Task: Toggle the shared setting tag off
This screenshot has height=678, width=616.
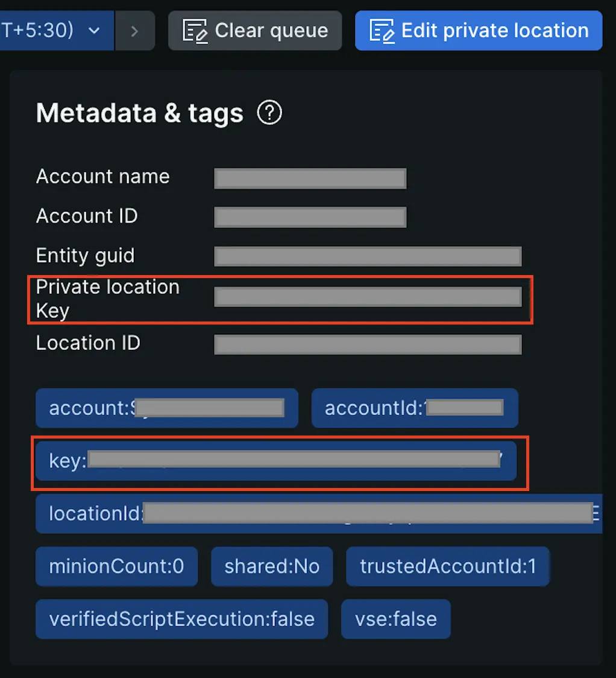Action: click(272, 566)
